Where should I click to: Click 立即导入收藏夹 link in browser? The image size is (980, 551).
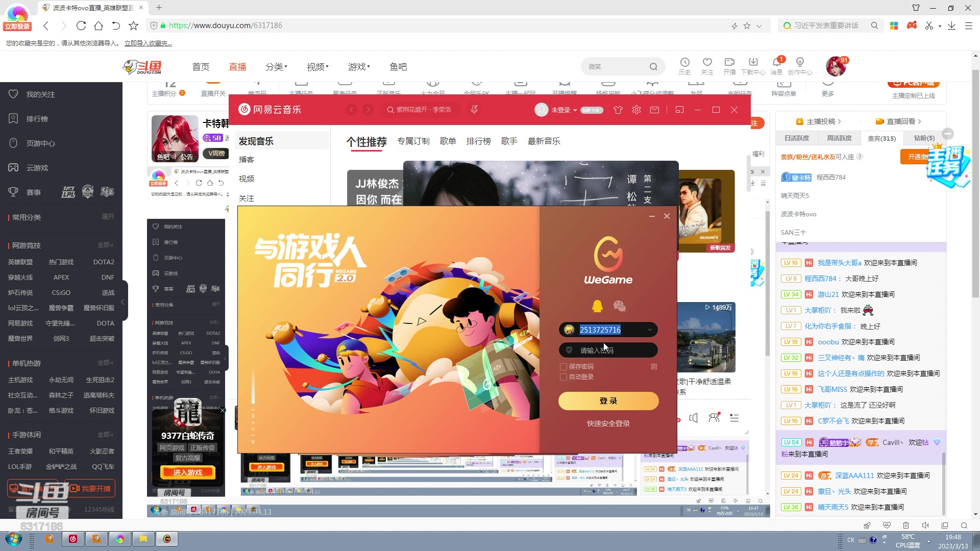coord(148,43)
